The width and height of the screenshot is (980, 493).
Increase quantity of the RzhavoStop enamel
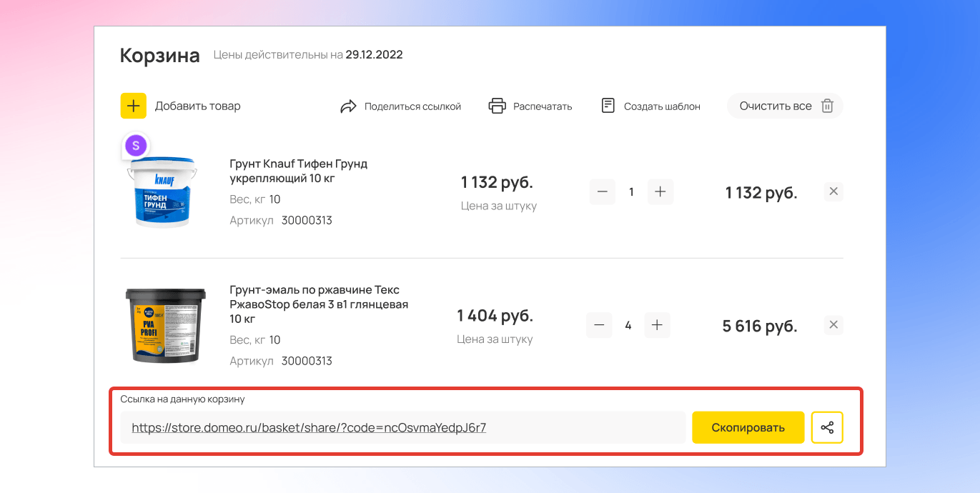(x=657, y=325)
